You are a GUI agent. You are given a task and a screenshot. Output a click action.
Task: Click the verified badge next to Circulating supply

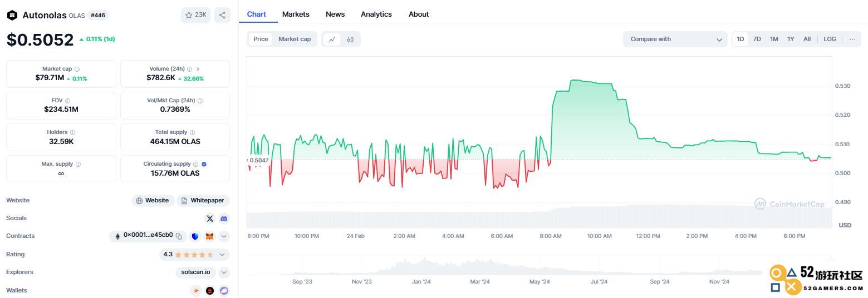point(204,164)
